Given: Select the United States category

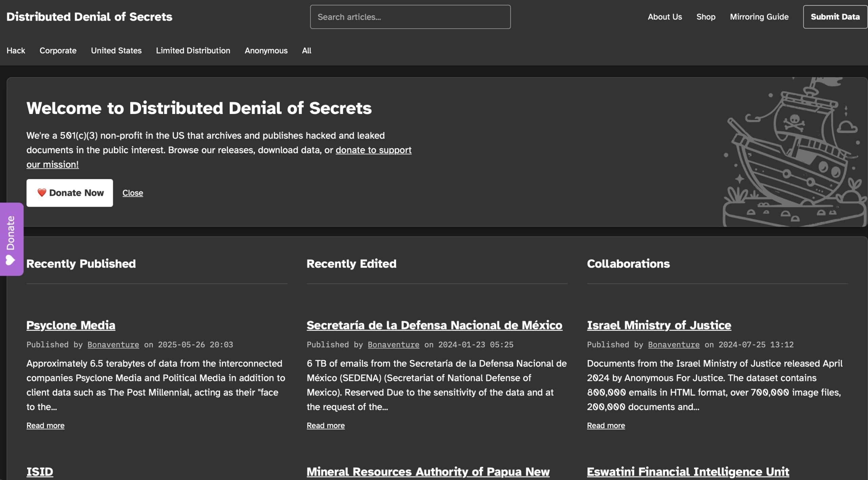Looking at the screenshot, I should (116, 51).
